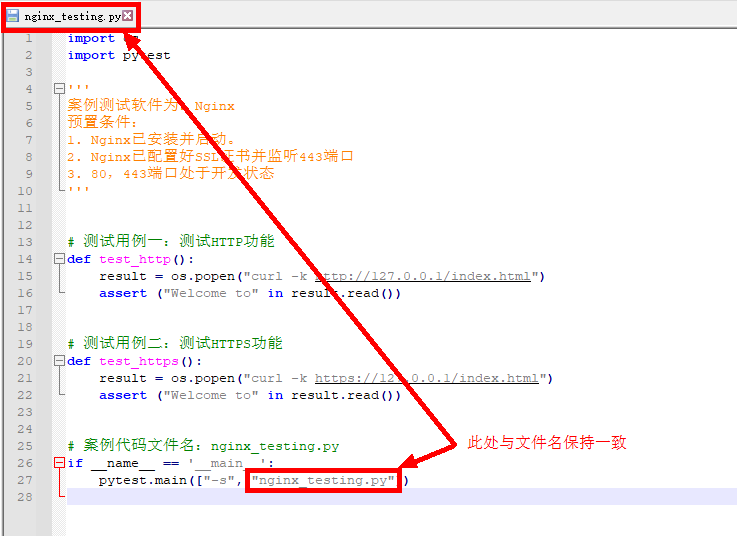Click line number 25 in the margin
737x536 pixels.
tap(25, 446)
